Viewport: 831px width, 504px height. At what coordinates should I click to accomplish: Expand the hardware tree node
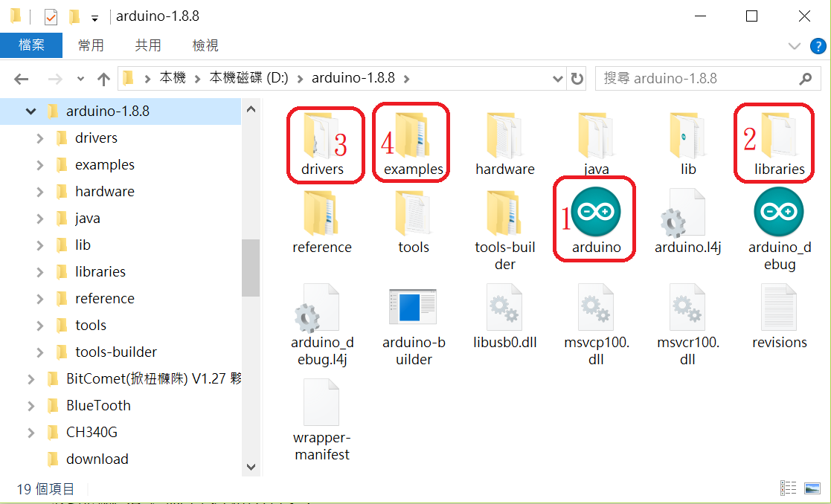click(x=39, y=192)
